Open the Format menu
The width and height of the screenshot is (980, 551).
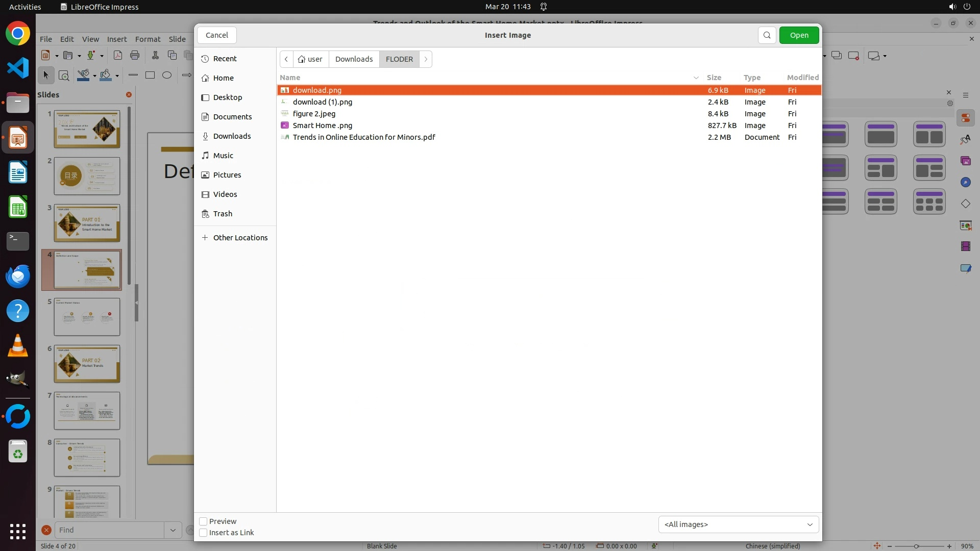(148, 39)
